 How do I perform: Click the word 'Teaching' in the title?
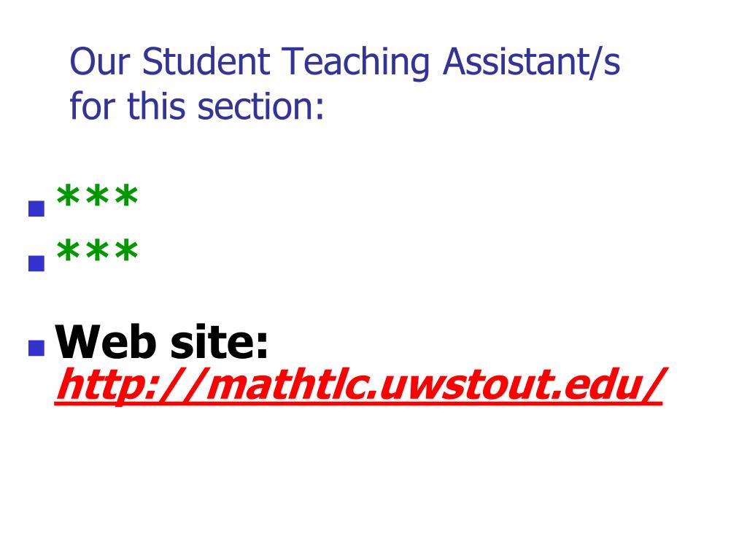coord(356,63)
